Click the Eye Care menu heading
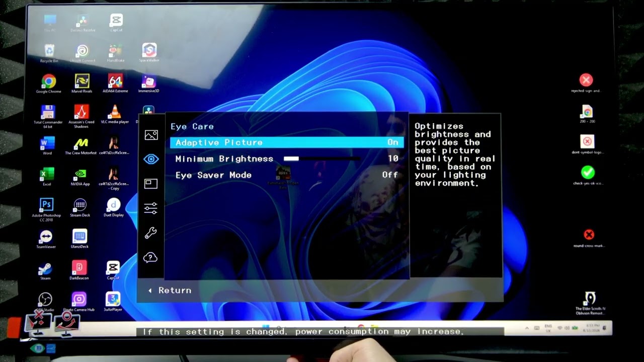The width and height of the screenshot is (644, 362). point(192,127)
